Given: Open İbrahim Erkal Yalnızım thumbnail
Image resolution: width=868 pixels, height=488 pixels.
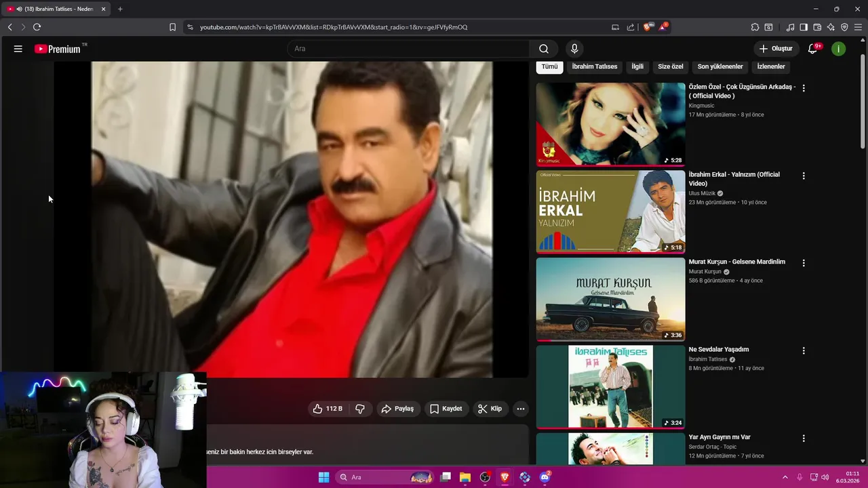Looking at the screenshot, I should pos(611,211).
